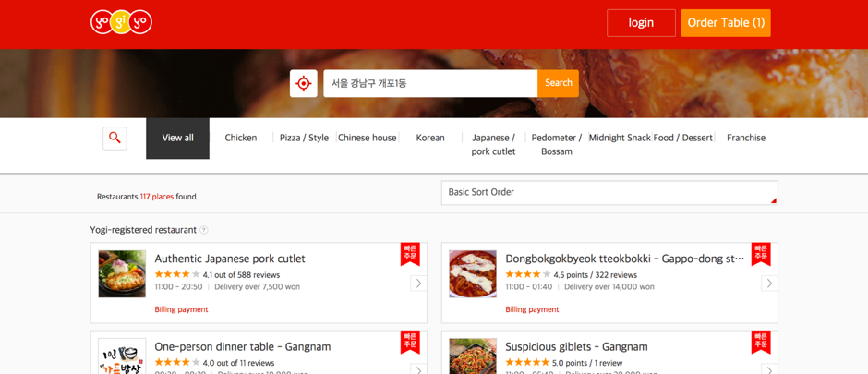This screenshot has height=374, width=868.
Task: Select the Midnight Snack category
Action: click(x=620, y=138)
